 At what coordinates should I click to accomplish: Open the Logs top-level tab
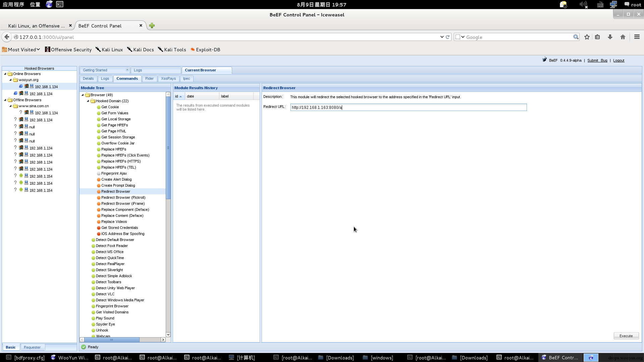pyautogui.click(x=156, y=70)
